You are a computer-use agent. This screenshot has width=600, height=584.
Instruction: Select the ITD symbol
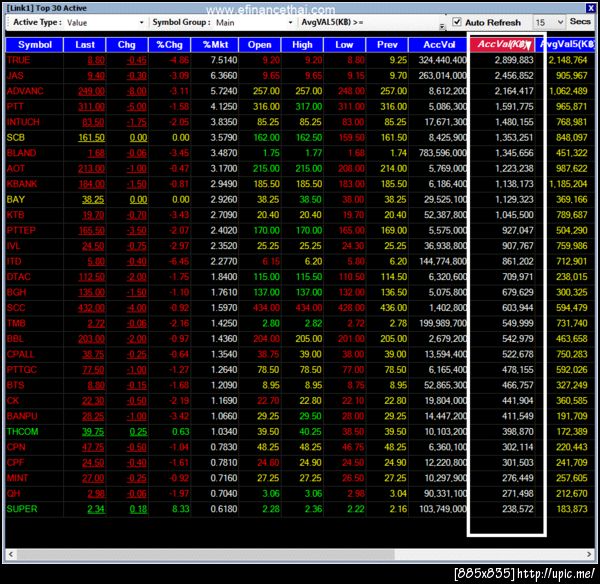coord(14,261)
